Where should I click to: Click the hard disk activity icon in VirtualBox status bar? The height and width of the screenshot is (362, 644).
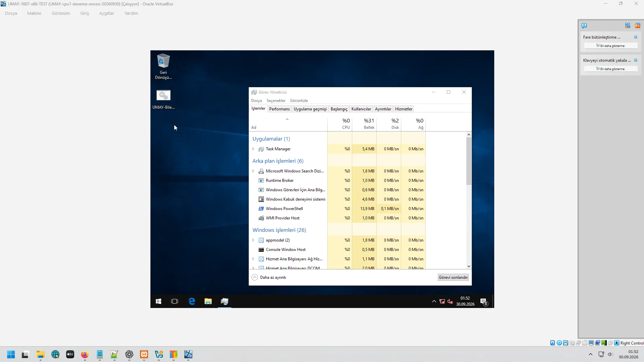coord(552,343)
